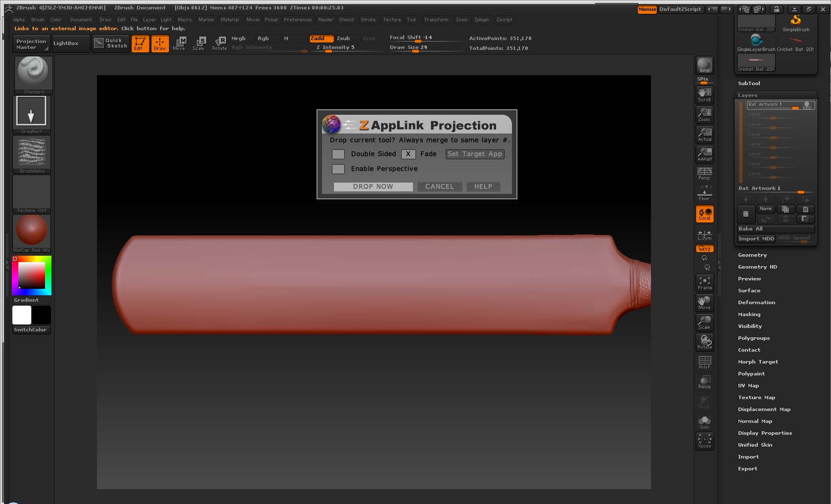Select the Bat Artwork 1 layer

(x=781, y=105)
